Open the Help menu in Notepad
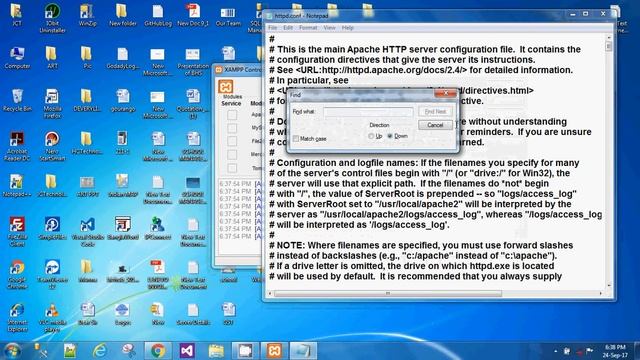640x360 pixels. pos(347,28)
